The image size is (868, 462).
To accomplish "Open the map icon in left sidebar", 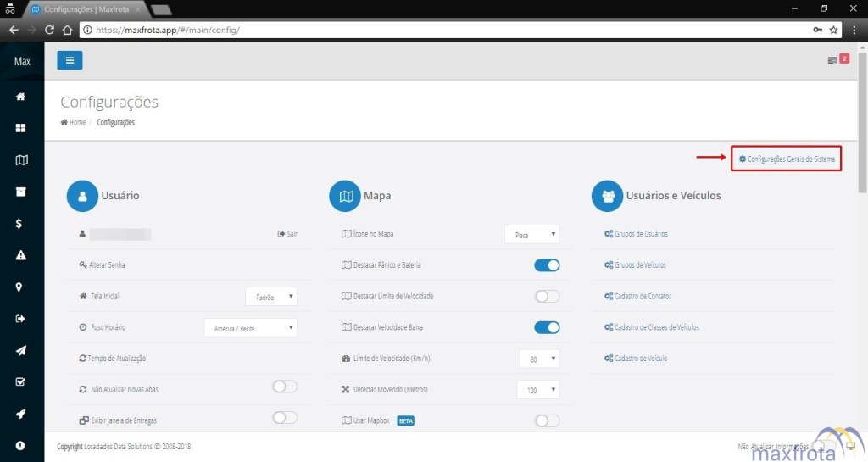I will coord(21,160).
